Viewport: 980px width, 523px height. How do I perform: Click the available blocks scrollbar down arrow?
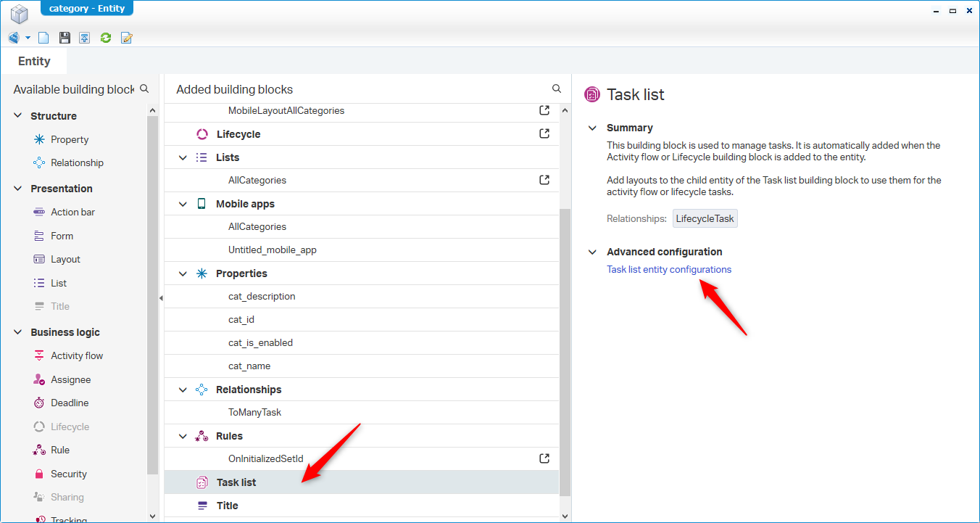152,516
